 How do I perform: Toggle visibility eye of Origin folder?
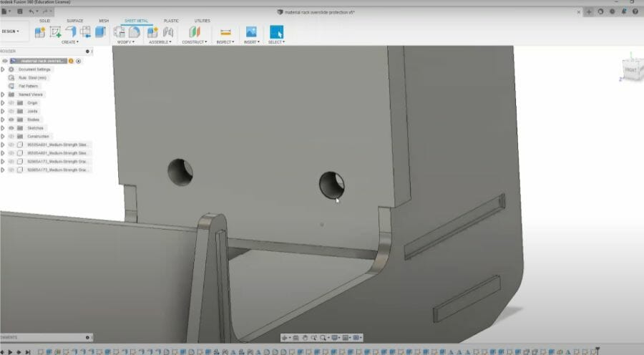coord(11,103)
